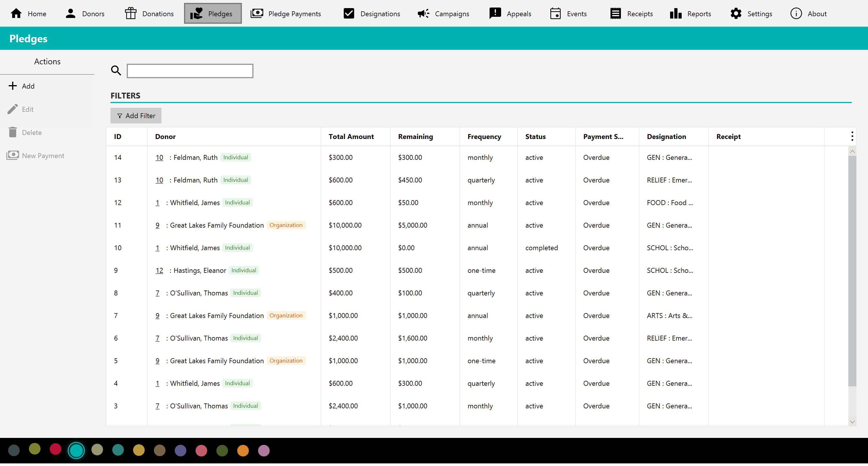Click the Donations gift box icon
The height and width of the screenshot is (466, 868).
tap(131, 14)
